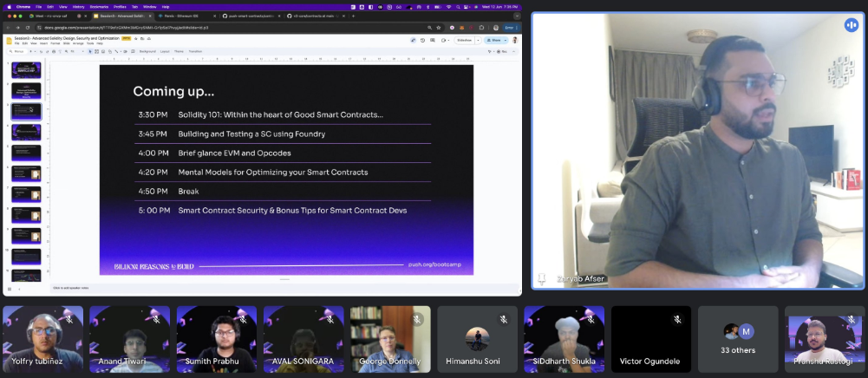Viewport: 868px width, 378px height.
Task: Click the Error button in Chrome
Action: tap(511, 28)
